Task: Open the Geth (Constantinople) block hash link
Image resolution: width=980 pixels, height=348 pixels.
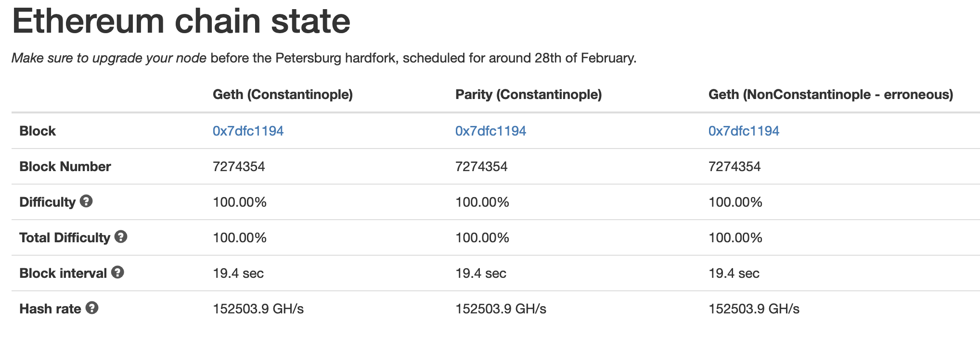Action: [248, 131]
